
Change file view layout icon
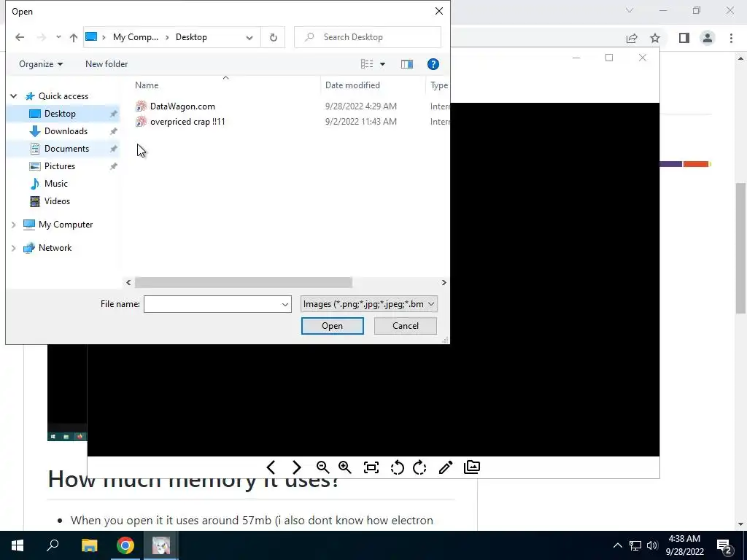pos(367,64)
